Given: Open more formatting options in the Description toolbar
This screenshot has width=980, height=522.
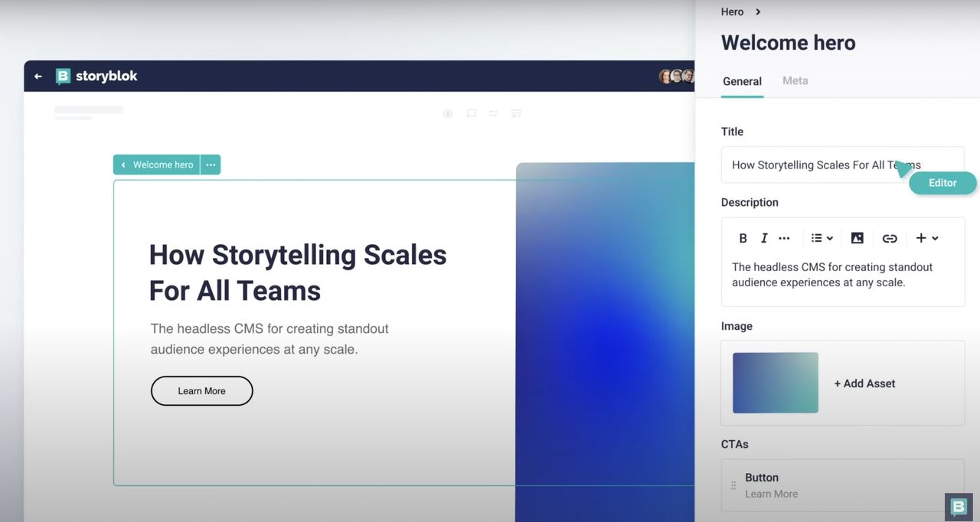Looking at the screenshot, I should 784,238.
